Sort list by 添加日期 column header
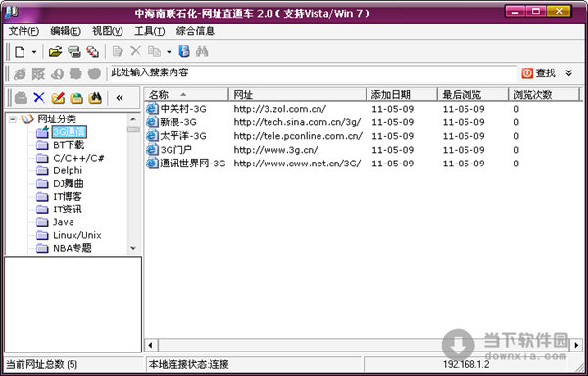588x376 pixels. pos(402,95)
